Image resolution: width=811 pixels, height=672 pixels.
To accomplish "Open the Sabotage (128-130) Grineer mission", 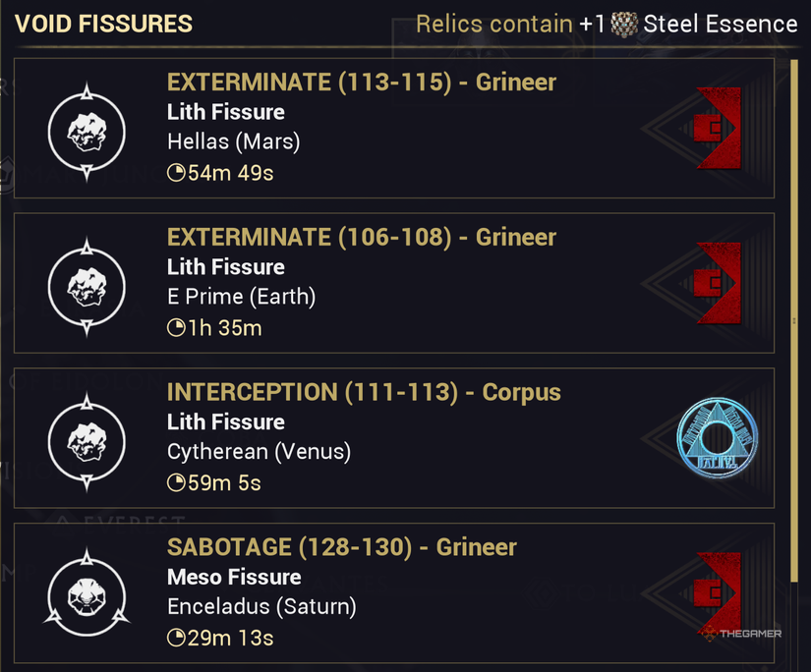I will 341,548.
